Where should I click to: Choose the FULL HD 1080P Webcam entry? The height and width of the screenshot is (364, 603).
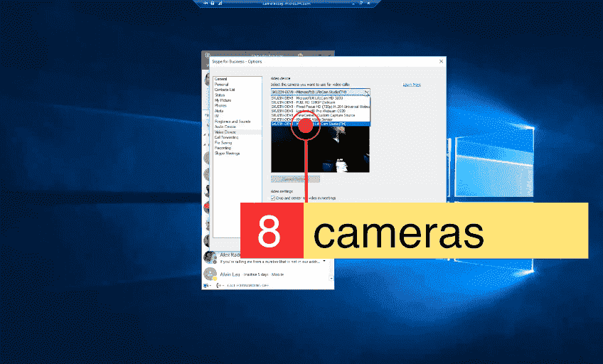pos(320,102)
